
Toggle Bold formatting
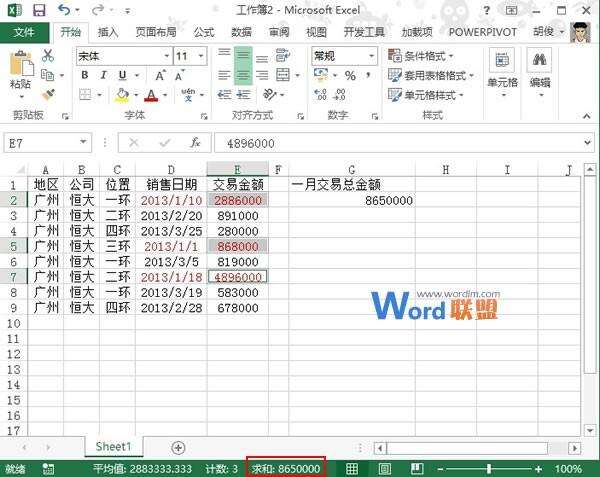[85, 75]
